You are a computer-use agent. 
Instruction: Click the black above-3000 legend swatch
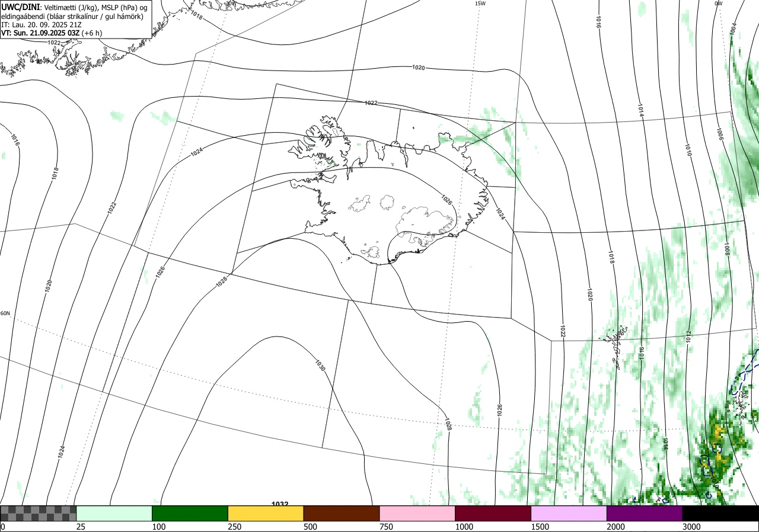tap(720, 513)
